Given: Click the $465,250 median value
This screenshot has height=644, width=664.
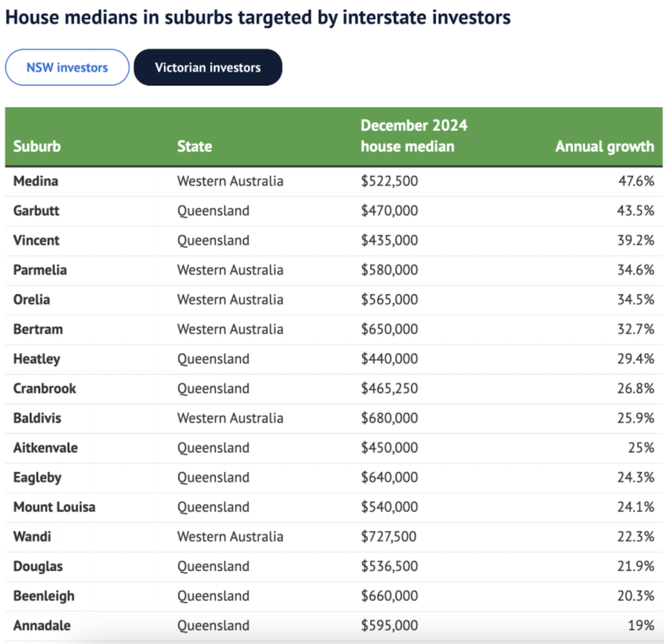Looking at the screenshot, I should coord(389,388).
